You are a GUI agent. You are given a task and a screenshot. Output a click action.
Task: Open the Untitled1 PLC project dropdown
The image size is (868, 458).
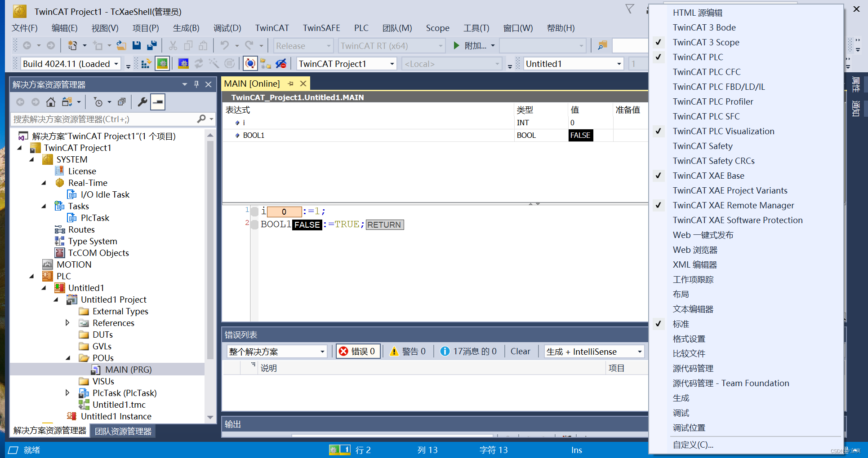pyautogui.click(x=619, y=64)
